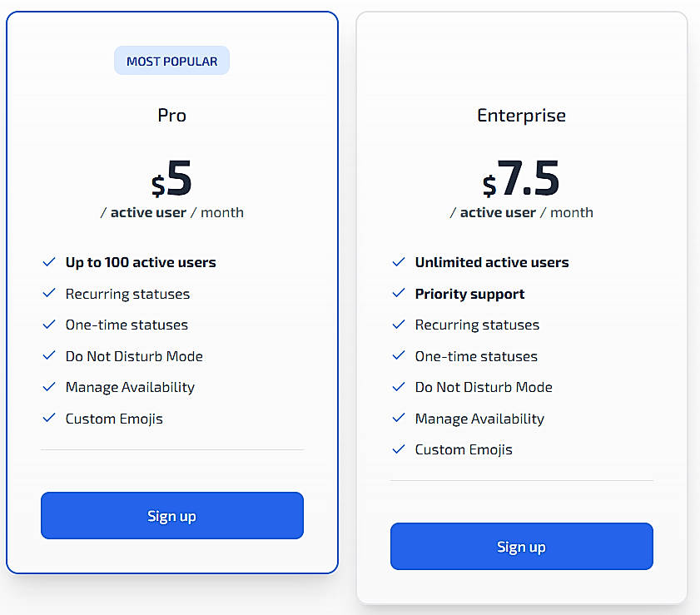Click the MOST POPULAR badge
This screenshot has height=615, width=700.
(171, 60)
